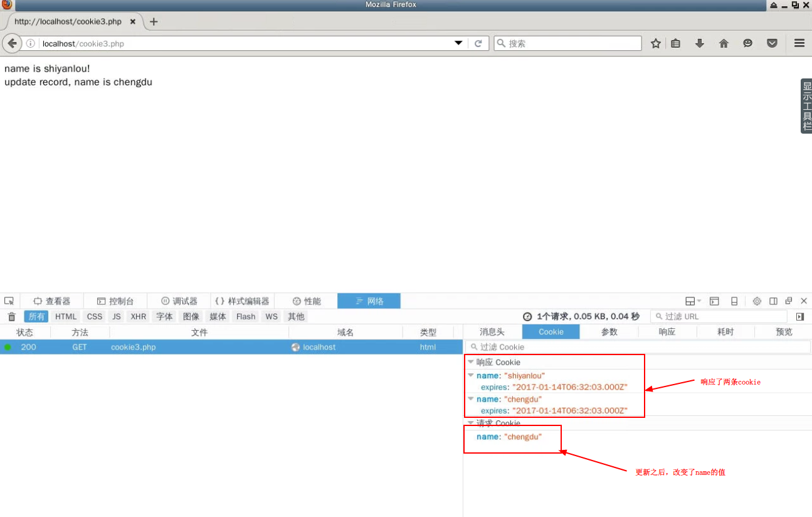Open developer toolbox settings gear
The height and width of the screenshot is (517, 812).
pyautogui.click(x=757, y=301)
